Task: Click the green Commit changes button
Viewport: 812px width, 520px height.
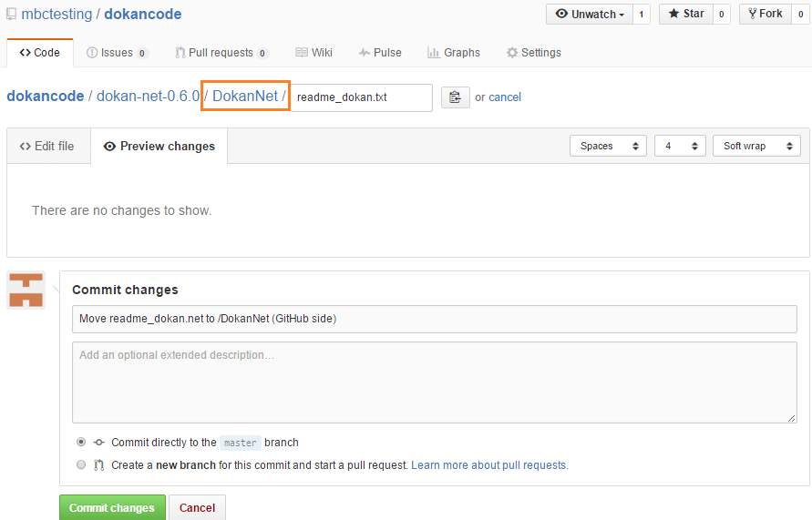Action: pyautogui.click(x=112, y=507)
